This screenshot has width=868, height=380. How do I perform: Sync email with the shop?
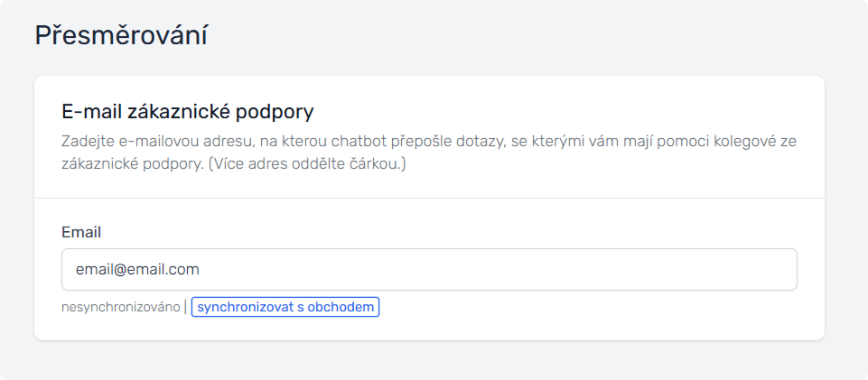(285, 308)
